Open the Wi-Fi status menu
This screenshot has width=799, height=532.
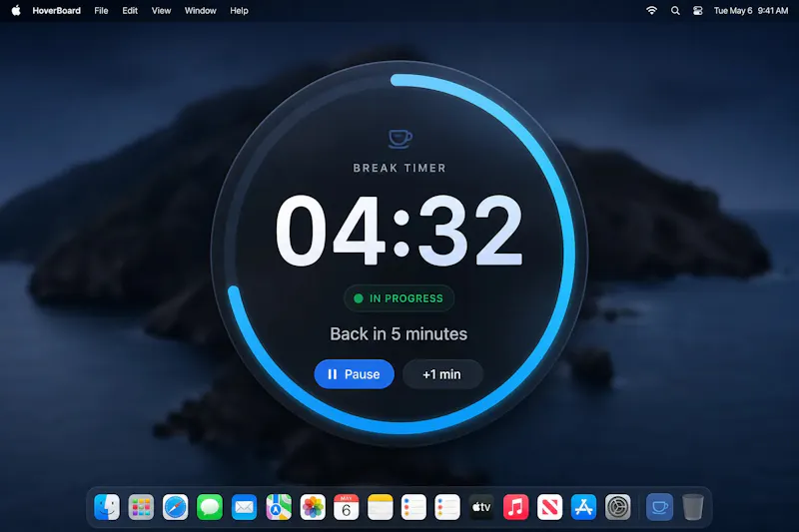pos(651,10)
